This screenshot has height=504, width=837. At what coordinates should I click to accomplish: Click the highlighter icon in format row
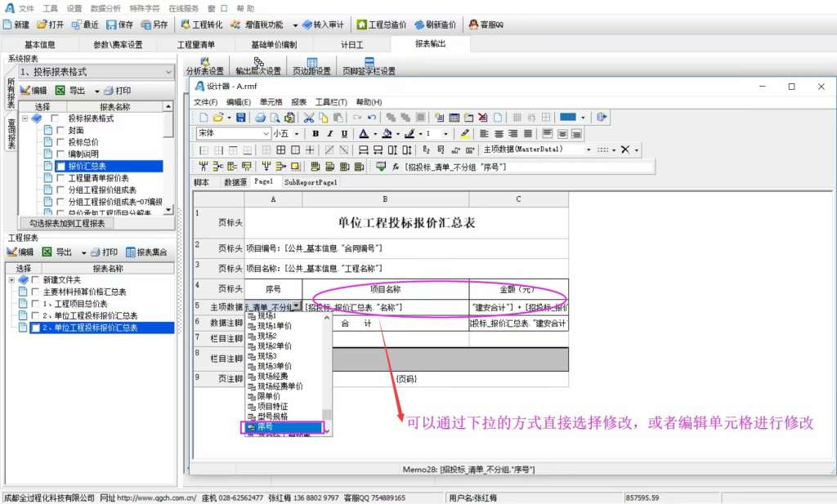(x=465, y=134)
